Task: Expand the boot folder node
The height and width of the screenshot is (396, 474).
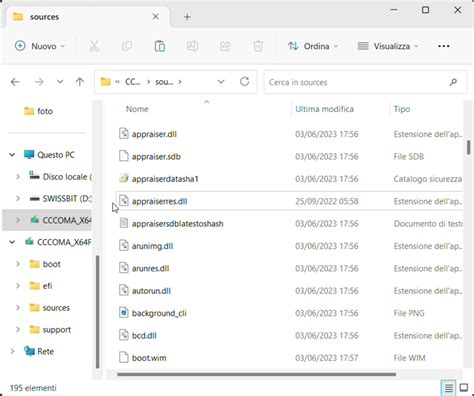Action: click(18, 264)
